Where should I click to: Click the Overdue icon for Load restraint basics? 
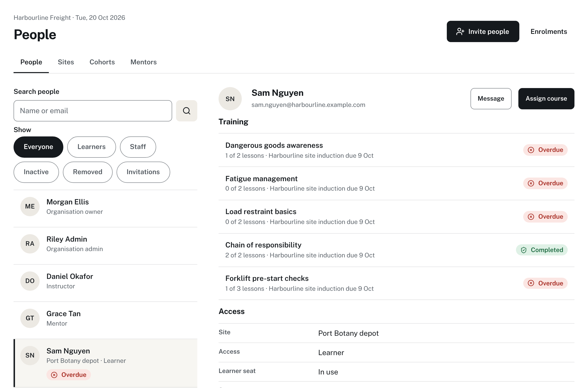tap(531, 216)
